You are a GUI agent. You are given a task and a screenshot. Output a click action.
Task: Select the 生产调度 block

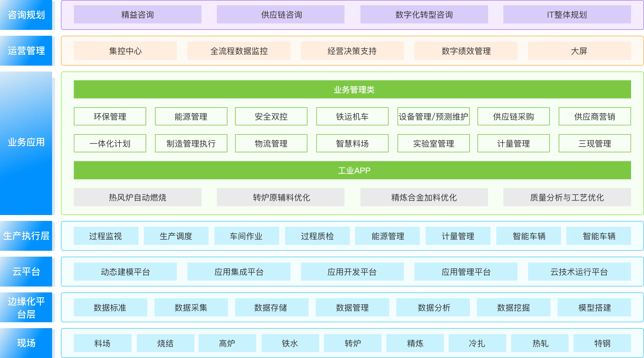176,236
